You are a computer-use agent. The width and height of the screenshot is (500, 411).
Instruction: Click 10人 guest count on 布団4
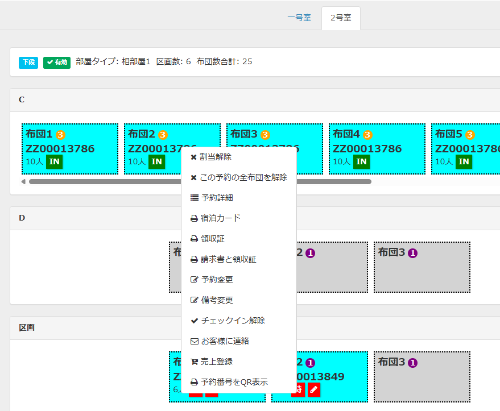coord(342,162)
